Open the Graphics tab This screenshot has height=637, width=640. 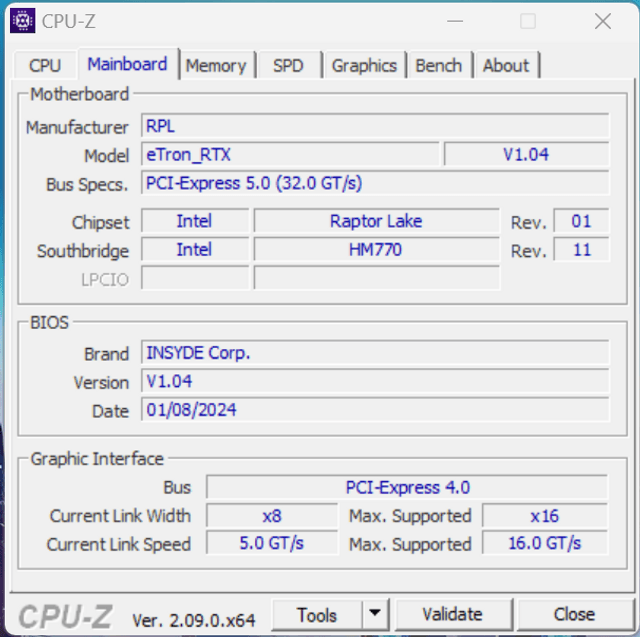coord(364,65)
